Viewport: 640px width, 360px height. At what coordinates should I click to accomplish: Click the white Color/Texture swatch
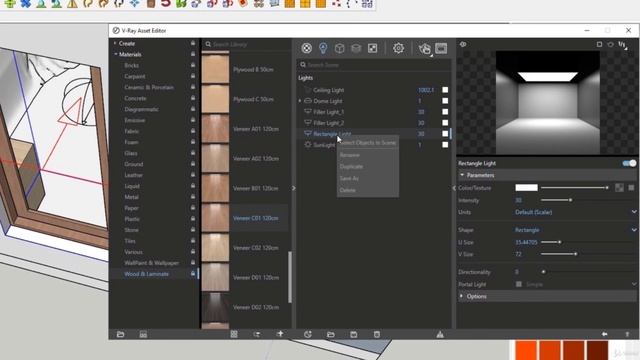[526, 187]
